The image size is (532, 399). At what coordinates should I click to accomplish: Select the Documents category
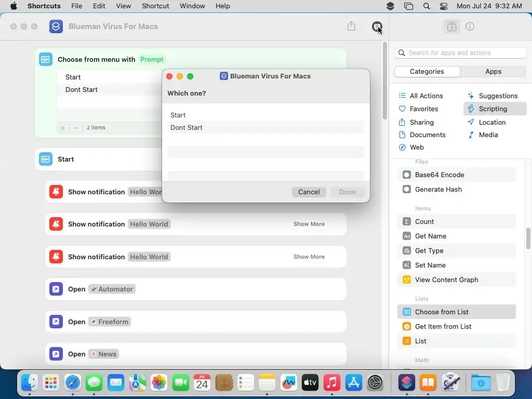pyautogui.click(x=422, y=135)
